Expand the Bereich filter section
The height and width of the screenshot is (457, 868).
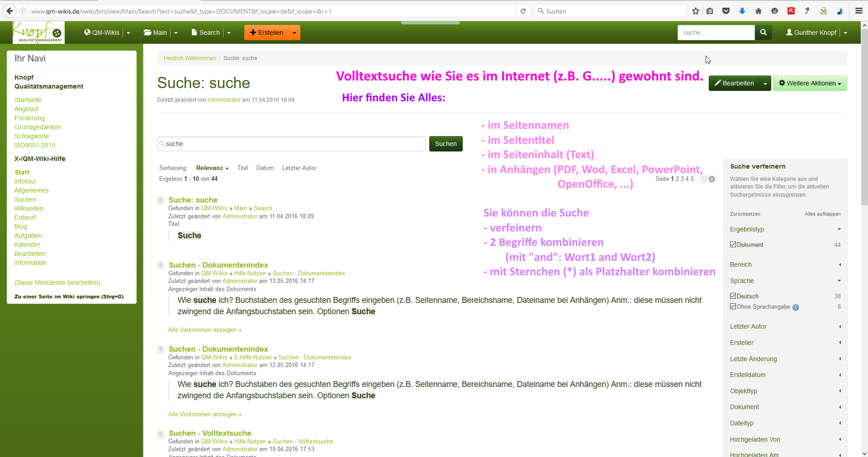pyautogui.click(x=785, y=264)
